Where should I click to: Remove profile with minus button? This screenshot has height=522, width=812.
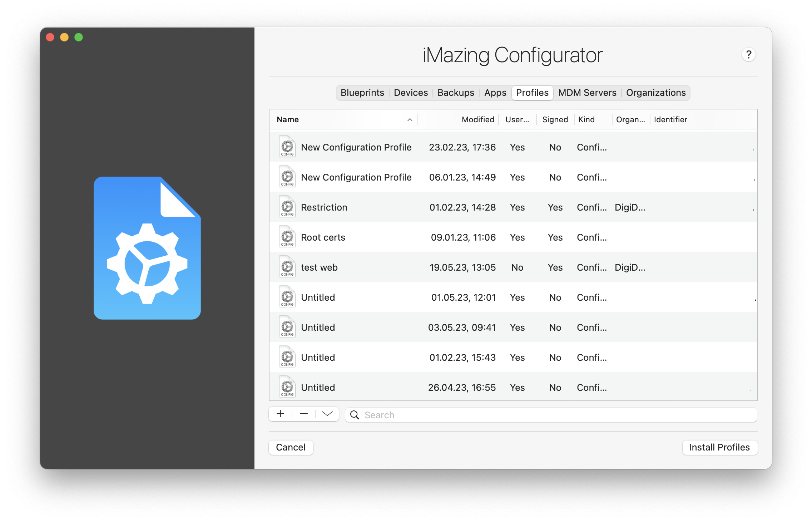(304, 414)
